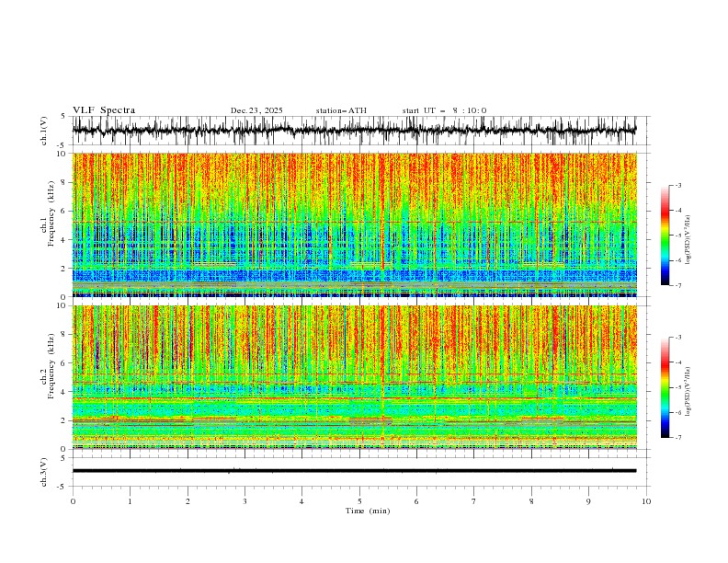Click the "ch.1(V)" axis label
The width and height of the screenshot is (728, 563).
pos(44,131)
